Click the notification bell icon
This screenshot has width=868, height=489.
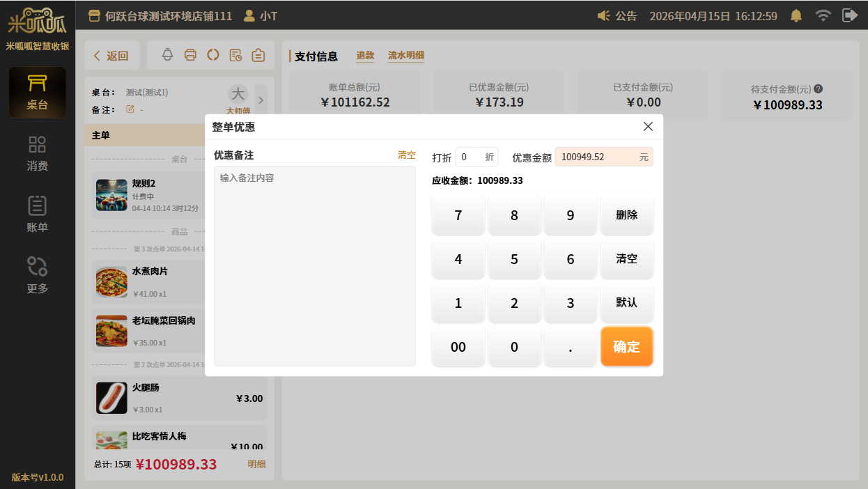pos(796,15)
